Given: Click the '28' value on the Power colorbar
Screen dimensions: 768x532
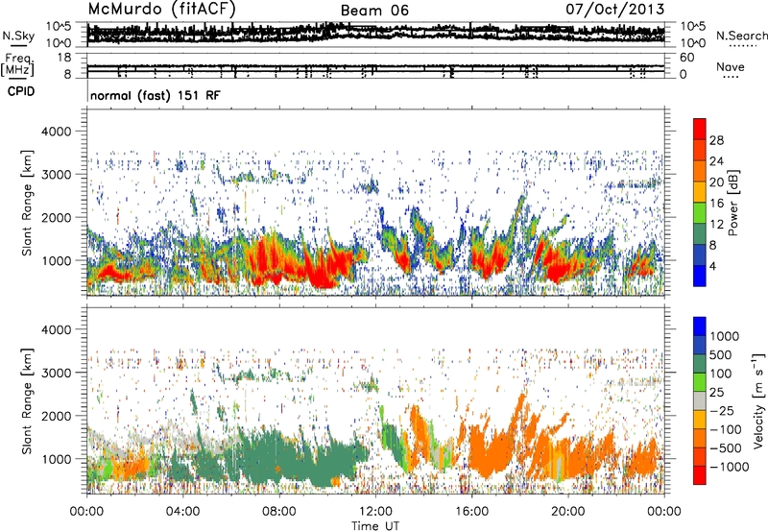Looking at the screenshot, I should click(716, 140).
